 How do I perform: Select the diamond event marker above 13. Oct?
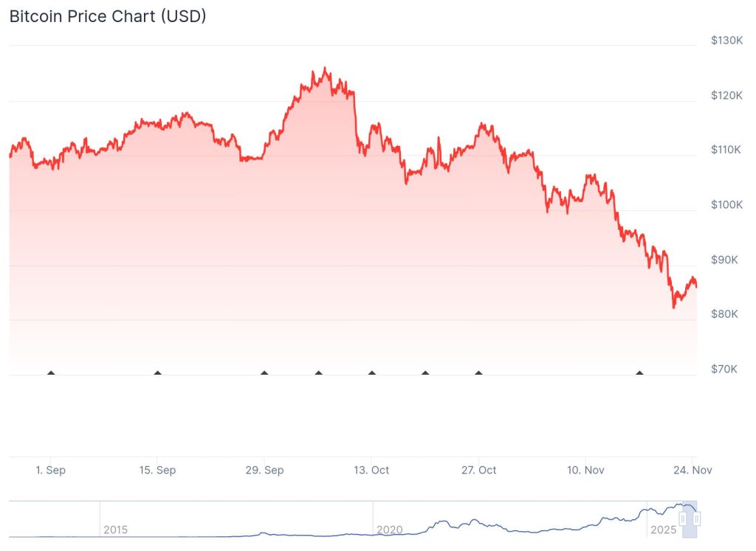tap(371, 373)
